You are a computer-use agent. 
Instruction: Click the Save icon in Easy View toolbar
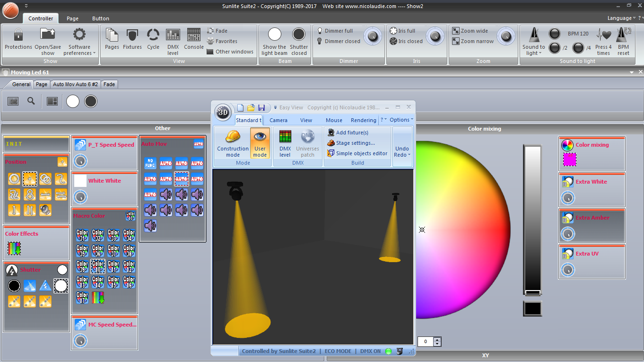tap(261, 108)
